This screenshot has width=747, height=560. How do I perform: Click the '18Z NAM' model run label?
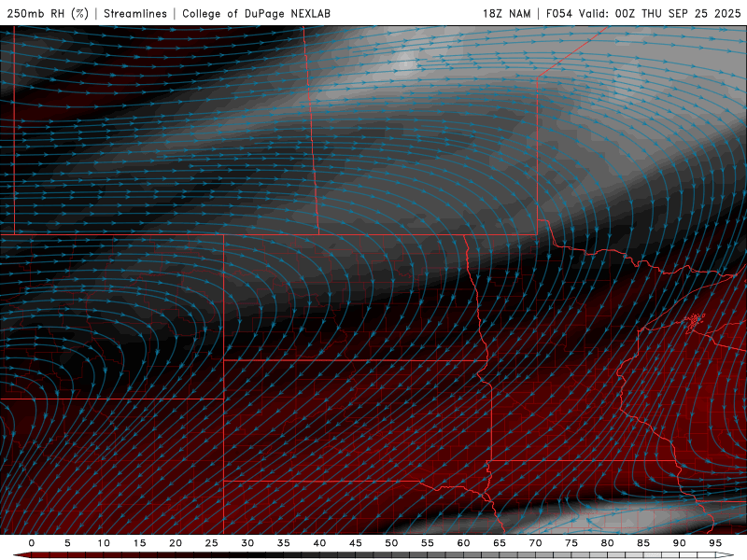coord(506,13)
